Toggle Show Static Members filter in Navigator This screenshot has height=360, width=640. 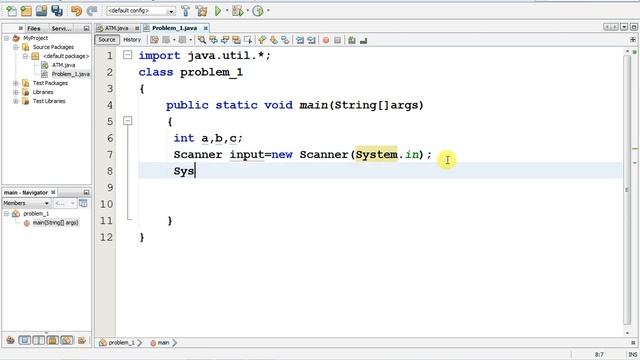click(39, 340)
